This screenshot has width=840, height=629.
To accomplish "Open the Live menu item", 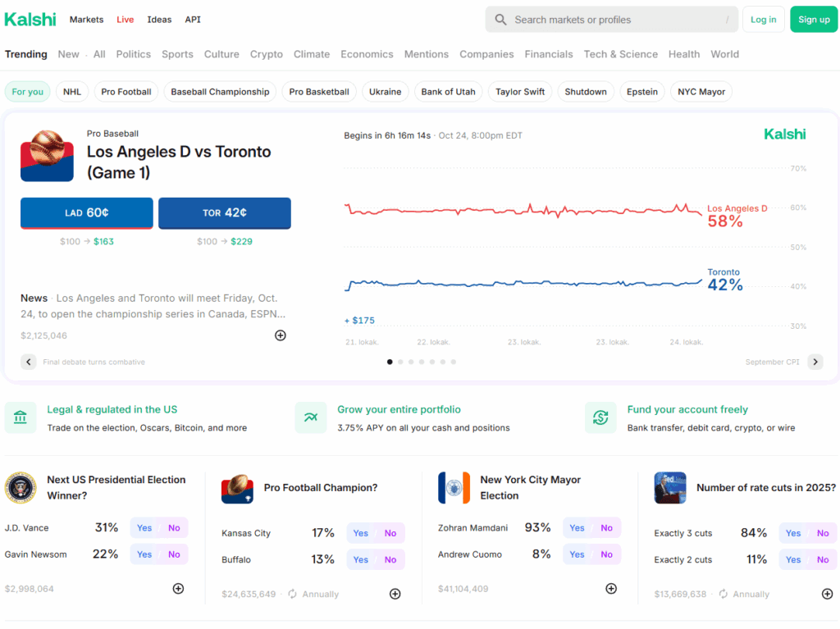I will 125,20.
